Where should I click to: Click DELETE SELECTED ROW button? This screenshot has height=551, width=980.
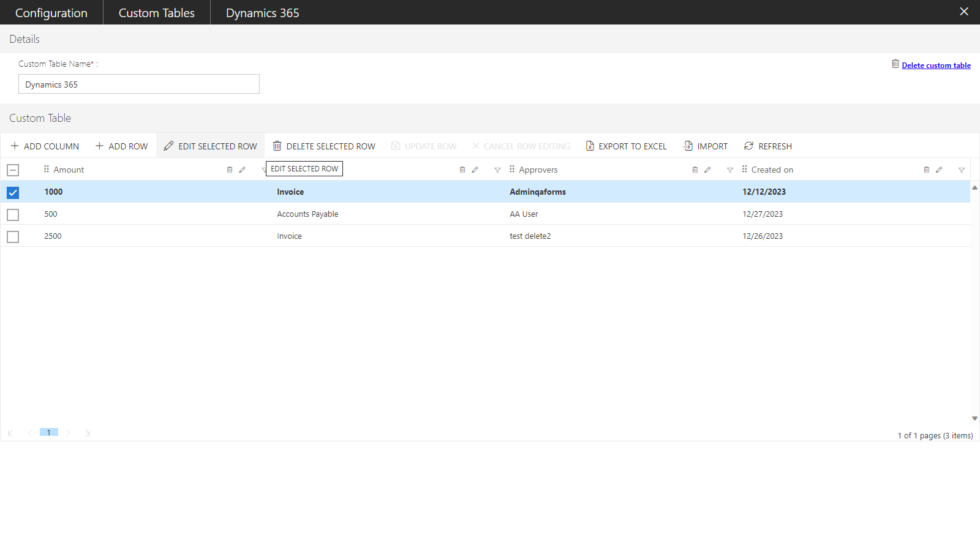pyautogui.click(x=324, y=146)
